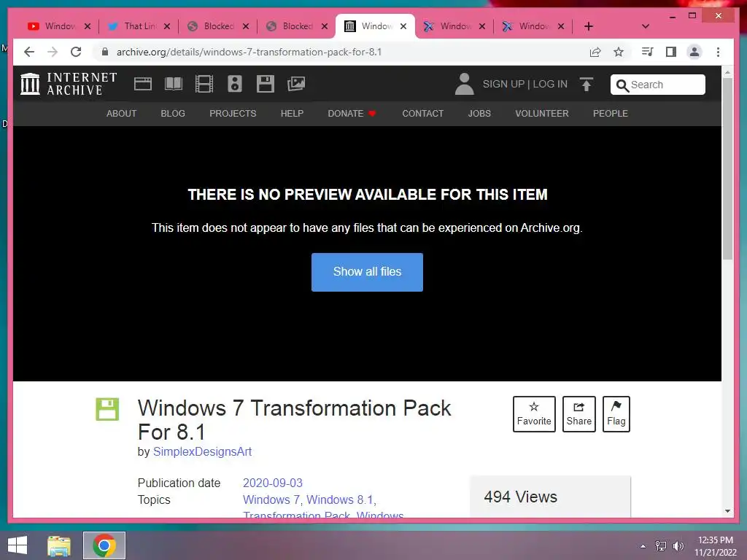Screen dimensions: 747x560
Task: Open the Audio speaker icon
Action: point(234,84)
